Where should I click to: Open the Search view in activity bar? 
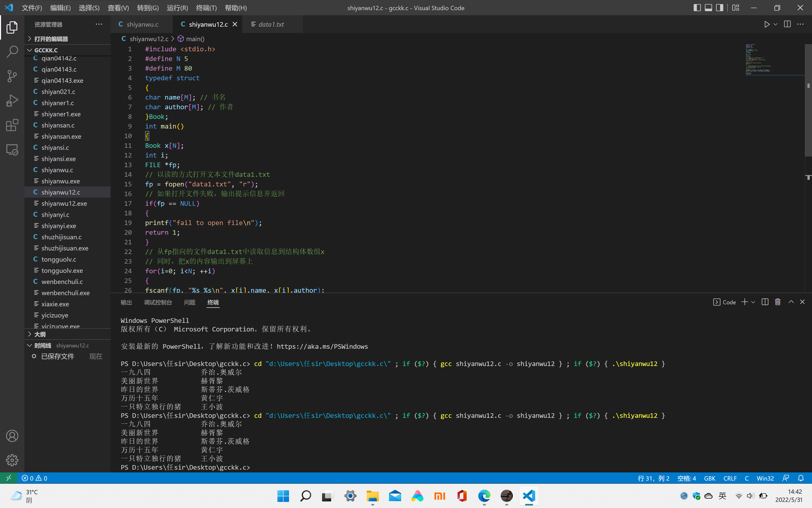12,52
